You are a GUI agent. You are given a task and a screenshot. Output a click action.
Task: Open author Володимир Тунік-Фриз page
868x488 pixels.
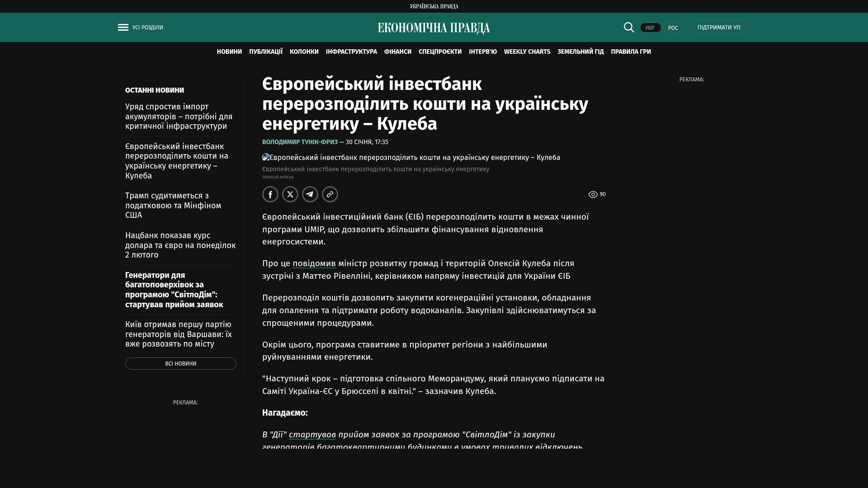(x=300, y=142)
